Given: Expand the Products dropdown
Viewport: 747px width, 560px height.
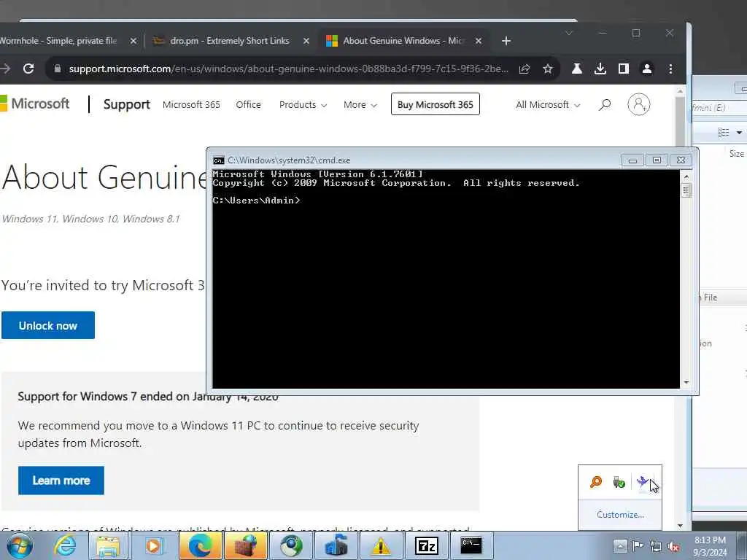Looking at the screenshot, I should point(303,105).
